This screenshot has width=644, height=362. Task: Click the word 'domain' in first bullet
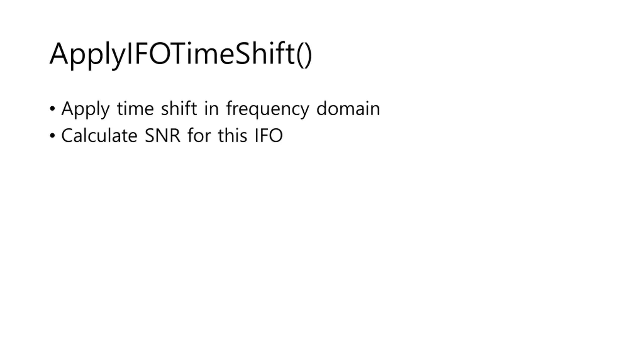pyautogui.click(x=348, y=108)
